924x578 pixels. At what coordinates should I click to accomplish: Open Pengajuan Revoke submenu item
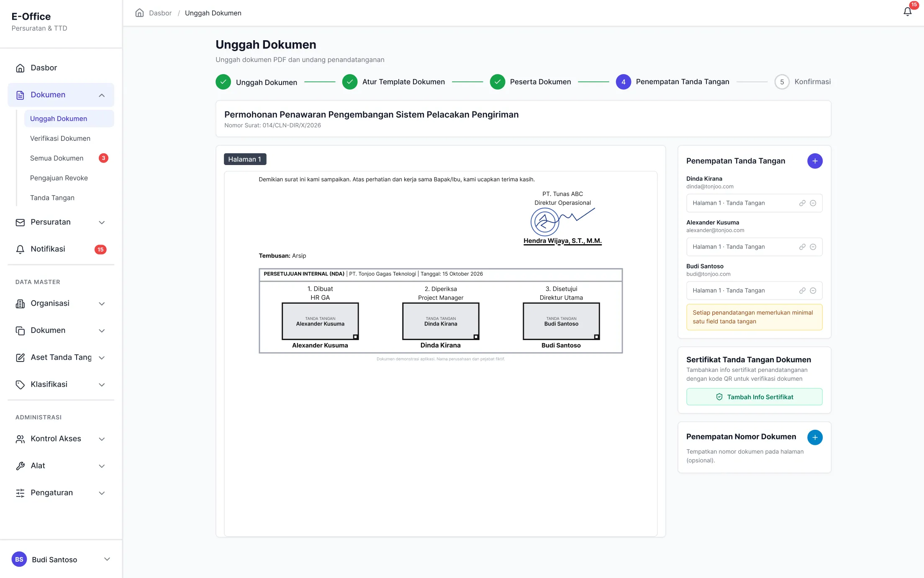point(69,178)
